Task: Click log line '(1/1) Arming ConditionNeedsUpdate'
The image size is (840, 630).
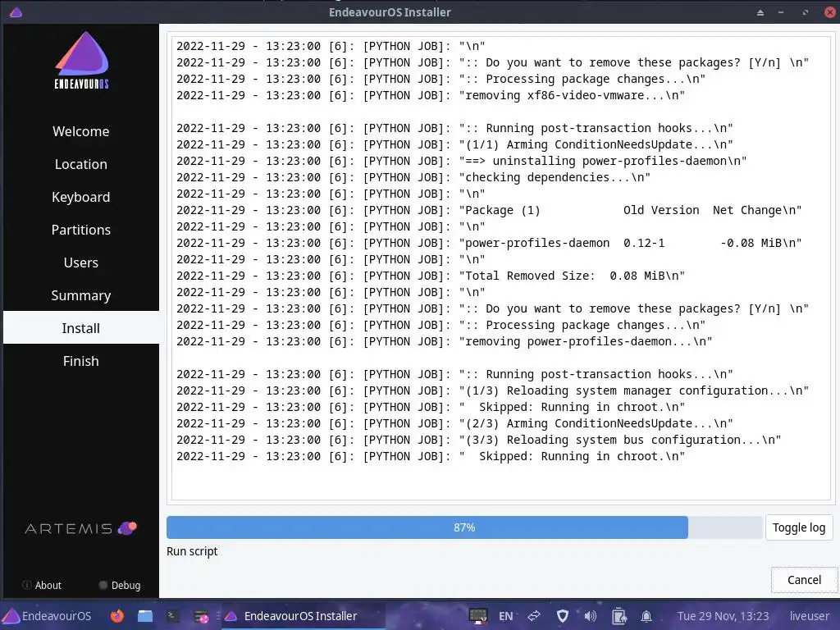Action: (454, 144)
